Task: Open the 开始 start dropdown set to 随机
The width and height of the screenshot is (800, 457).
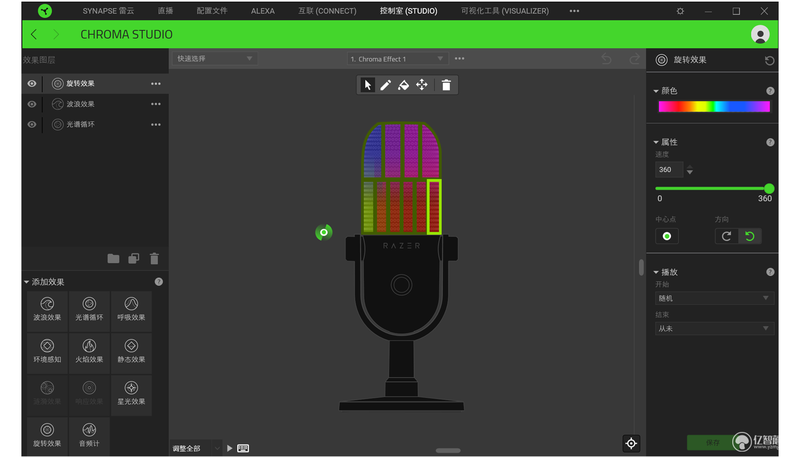Action: click(x=714, y=298)
